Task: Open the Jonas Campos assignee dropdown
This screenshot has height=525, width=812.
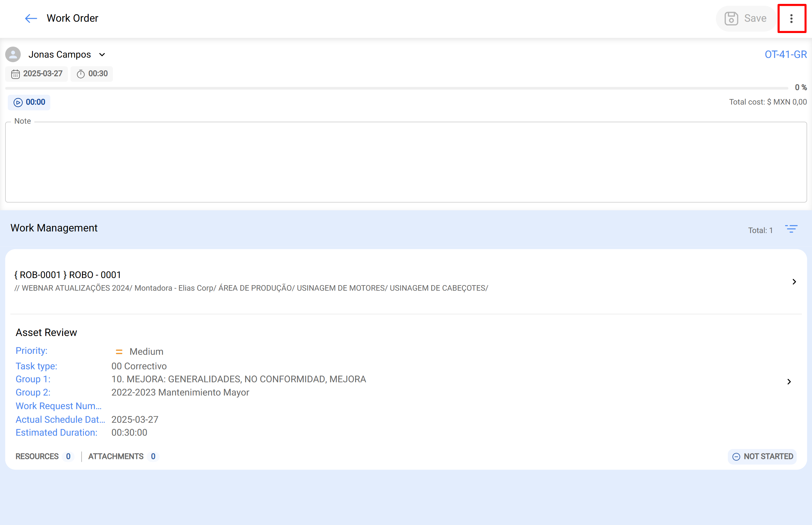Action: (x=102, y=54)
